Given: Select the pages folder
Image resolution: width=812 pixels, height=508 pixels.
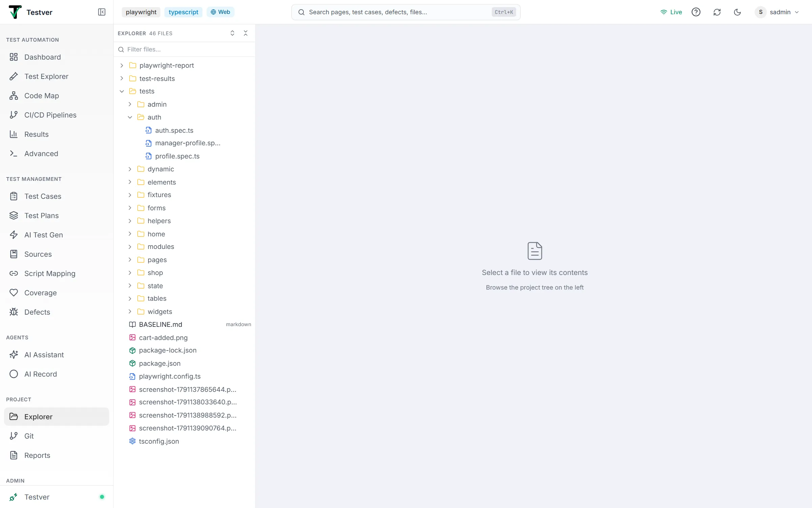Looking at the screenshot, I should point(184,260).
